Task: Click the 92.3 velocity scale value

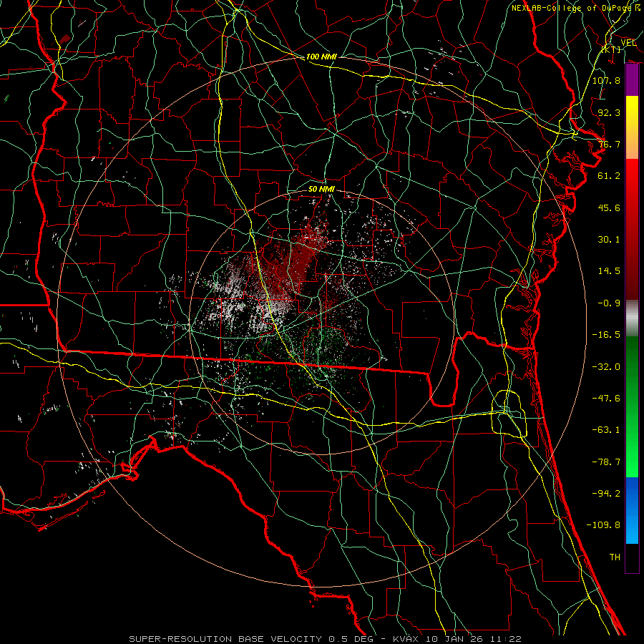Action: (609, 112)
